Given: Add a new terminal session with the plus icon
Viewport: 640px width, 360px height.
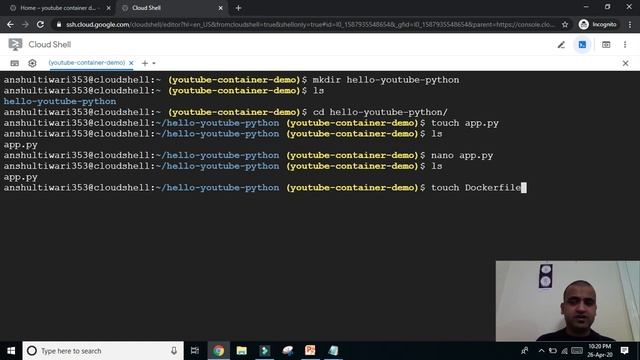Looking at the screenshot, I should point(144,63).
